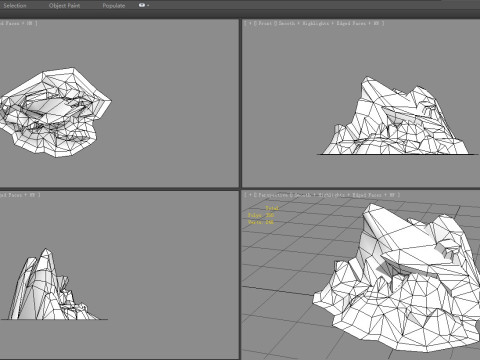Open the Front viewport's Smooth + Highlights shading menu
The image size is (480, 360).
point(304,23)
